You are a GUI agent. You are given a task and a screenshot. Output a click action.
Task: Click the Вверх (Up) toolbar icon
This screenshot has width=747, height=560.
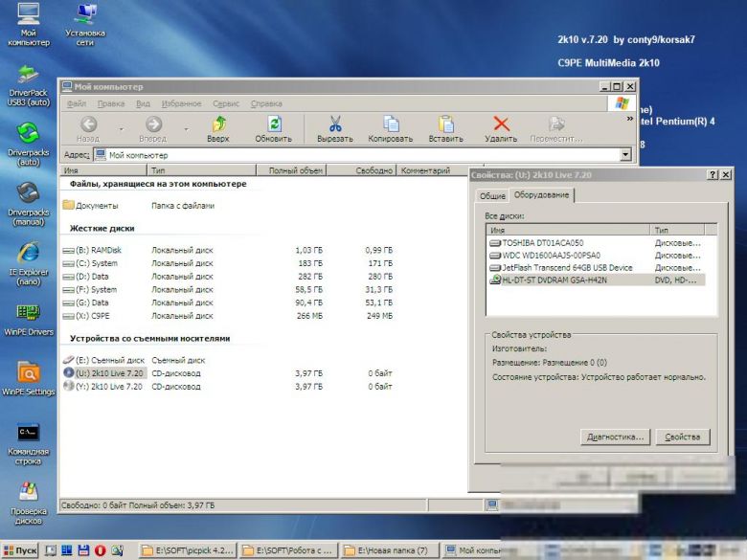[x=218, y=124]
